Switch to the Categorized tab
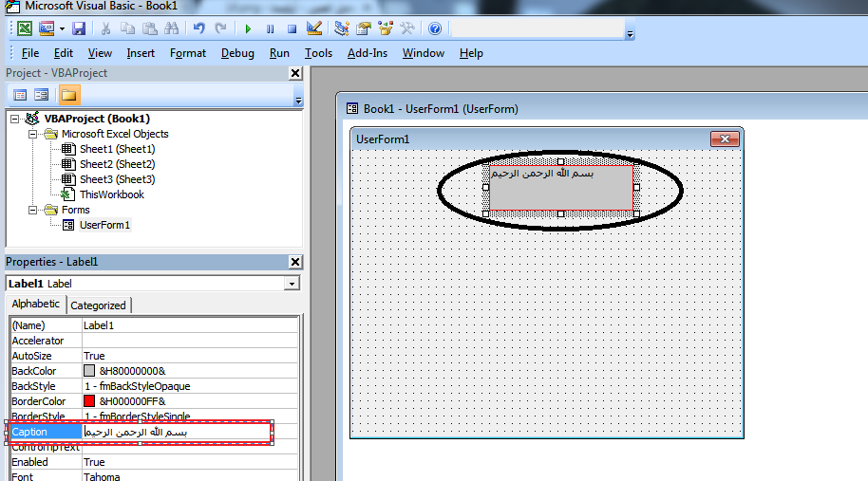 coord(98,305)
